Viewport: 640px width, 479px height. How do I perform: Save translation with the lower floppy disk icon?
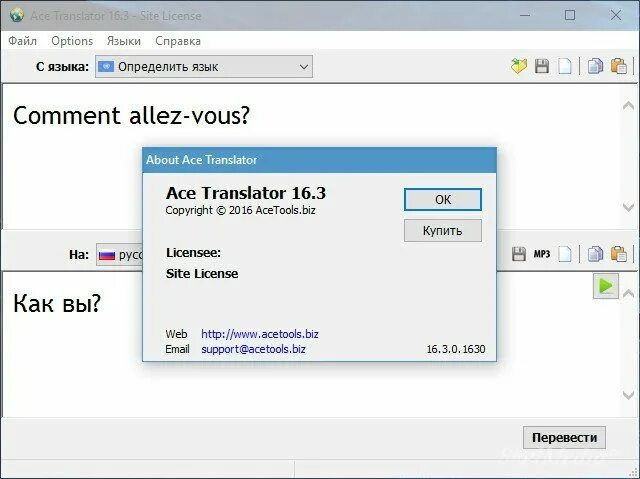[x=519, y=254]
